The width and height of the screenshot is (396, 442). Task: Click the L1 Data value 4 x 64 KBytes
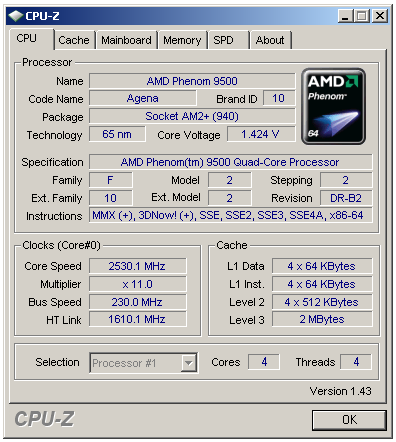[x=322, y=266]
